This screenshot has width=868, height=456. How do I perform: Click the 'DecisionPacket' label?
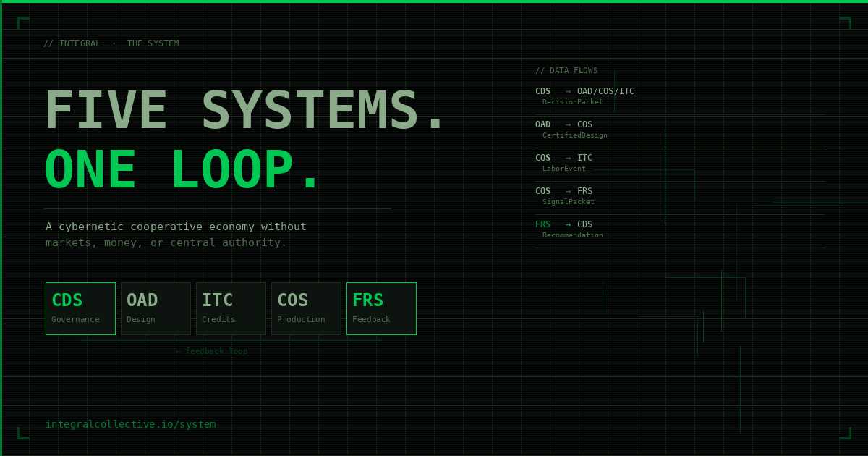point(573,102)
